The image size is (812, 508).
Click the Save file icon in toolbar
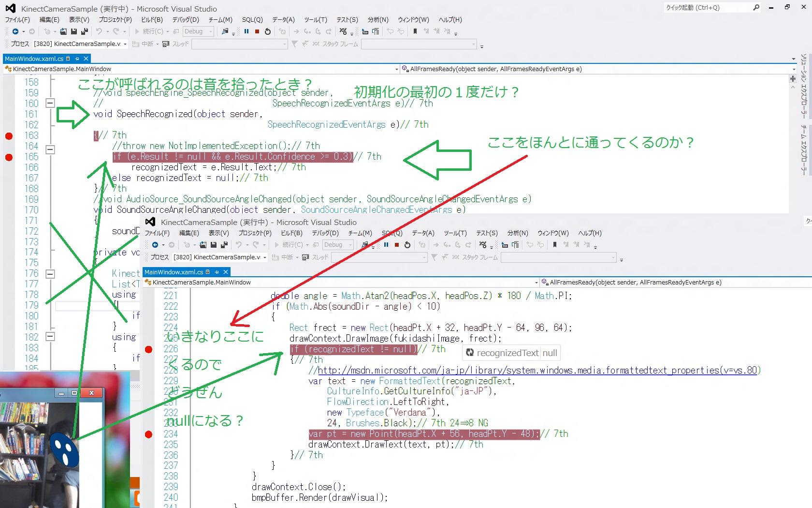[74, 31]
